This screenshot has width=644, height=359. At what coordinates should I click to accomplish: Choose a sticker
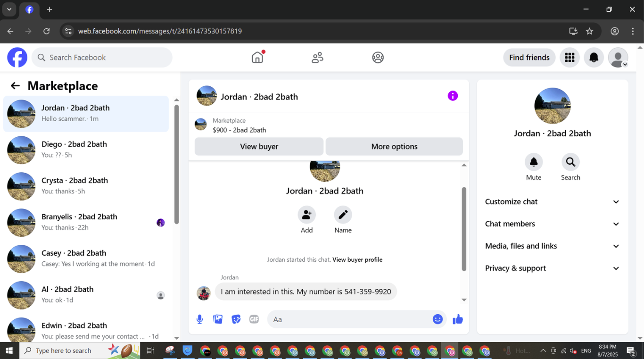click(x=236, y=319)
